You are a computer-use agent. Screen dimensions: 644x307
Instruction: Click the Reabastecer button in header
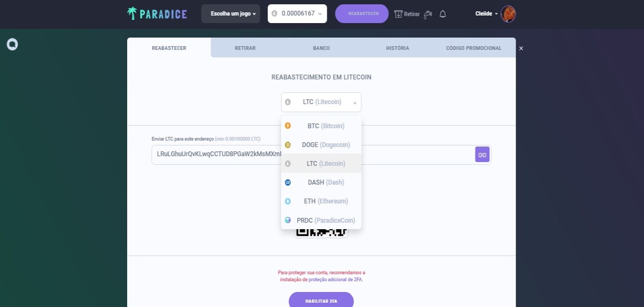(x=362, y=13)
